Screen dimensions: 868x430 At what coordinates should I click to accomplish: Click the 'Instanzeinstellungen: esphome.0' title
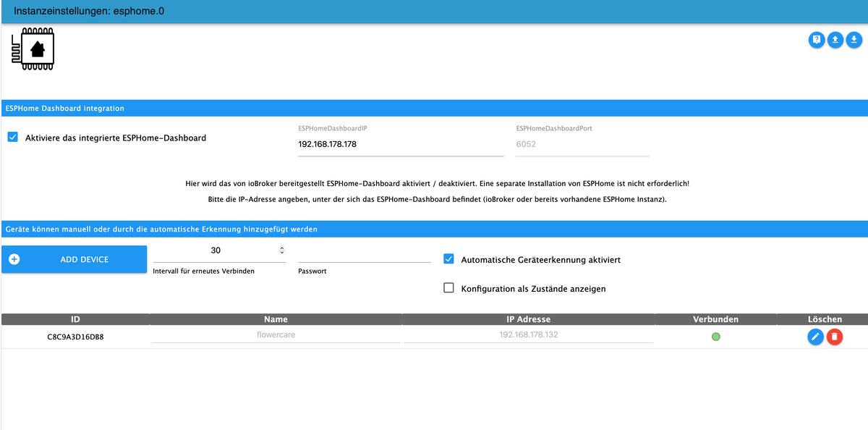pos(90,12)
